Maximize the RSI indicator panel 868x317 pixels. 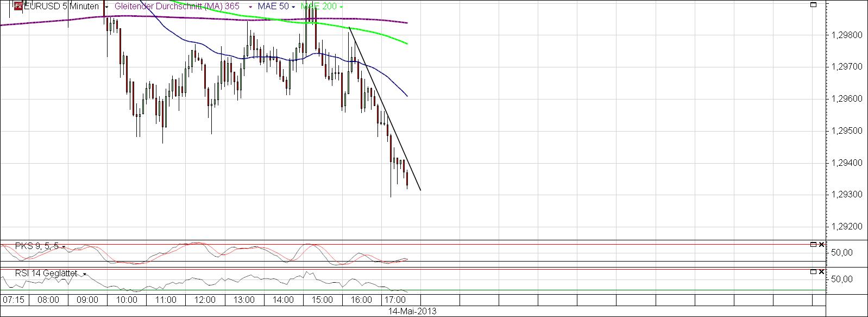pos(813,271)
